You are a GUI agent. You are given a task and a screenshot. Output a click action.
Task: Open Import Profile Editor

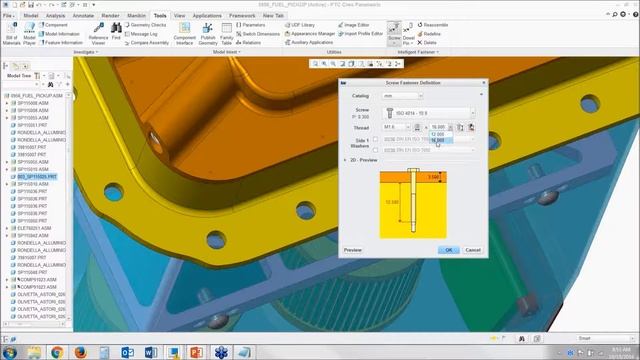360,34
